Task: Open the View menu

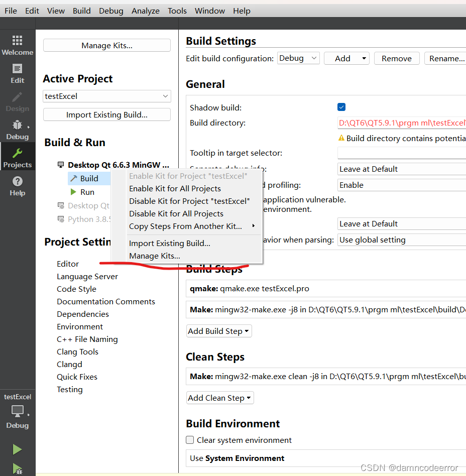Action: click(56, 11)
